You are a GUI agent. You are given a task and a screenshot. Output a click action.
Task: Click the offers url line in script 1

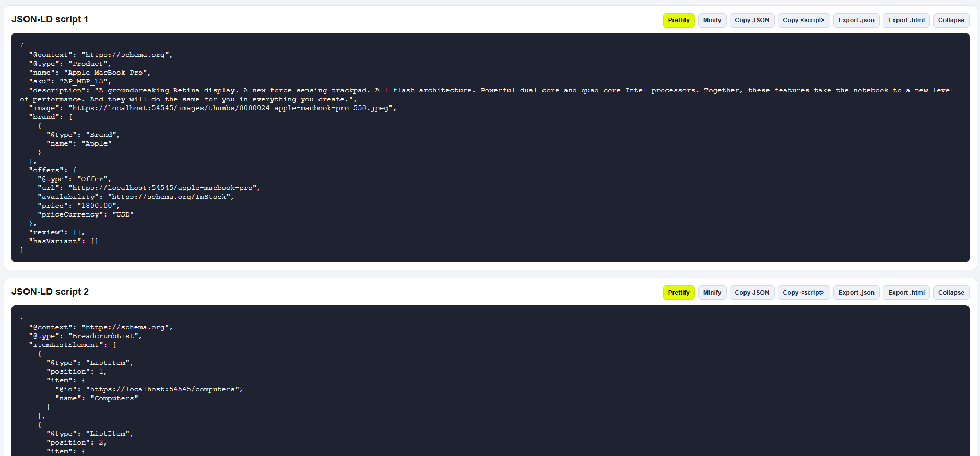pyautogui.click(x=149, y=188)
